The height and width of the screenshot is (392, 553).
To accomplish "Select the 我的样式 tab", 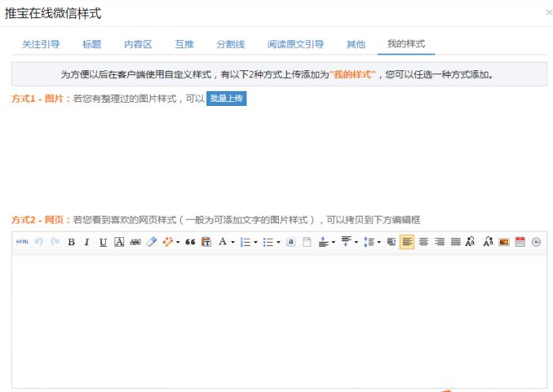I will point(406,44).
